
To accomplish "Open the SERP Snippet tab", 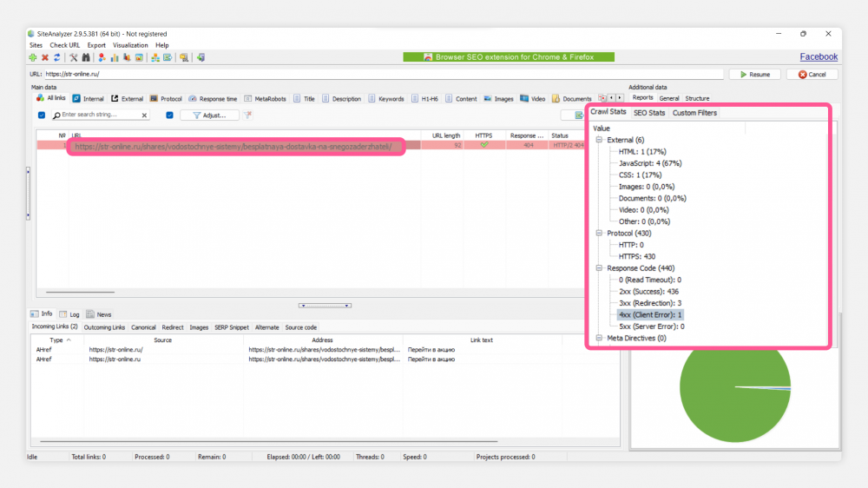I will point(232,327).
